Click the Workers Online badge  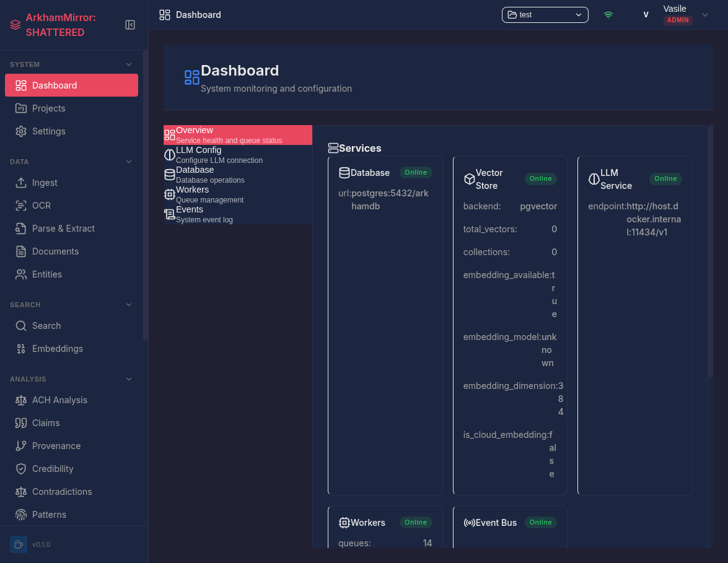click(x=416, y=523)
